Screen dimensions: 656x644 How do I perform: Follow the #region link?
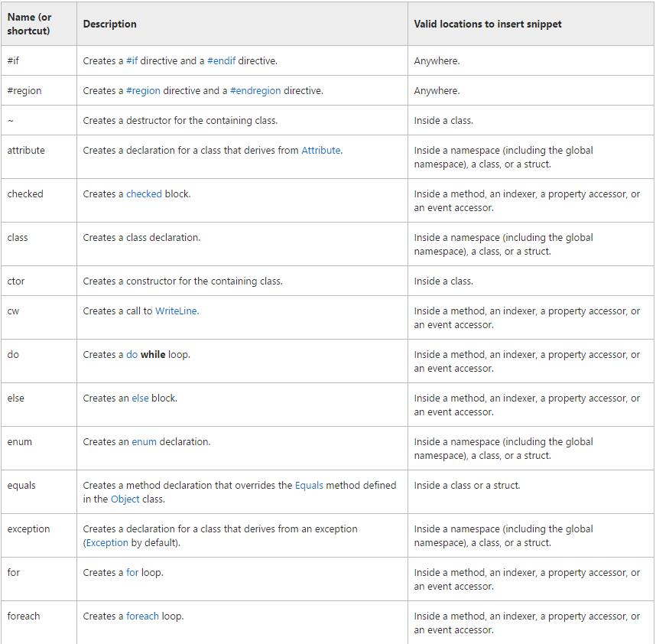pyautogui.click(x=143, y=91)
